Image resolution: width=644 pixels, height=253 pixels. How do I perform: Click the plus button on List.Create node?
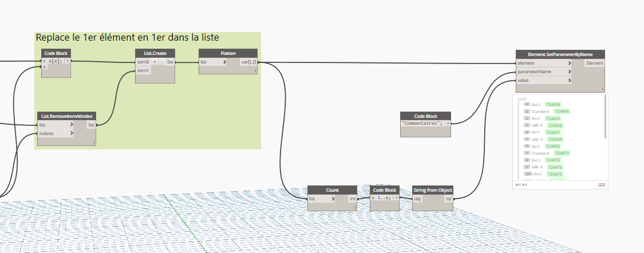pyautogui.click(x=155, y=61)
